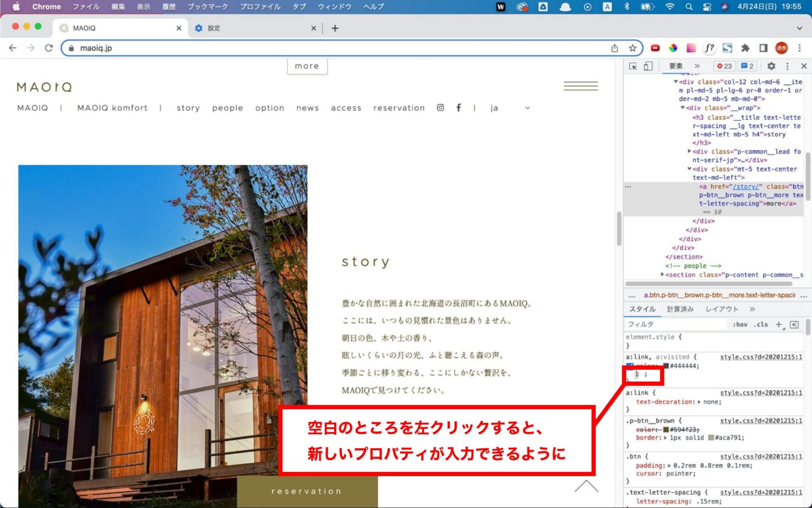Click the styles filter input field
Viewport: 812px width, 508px height.
point(677,324)
